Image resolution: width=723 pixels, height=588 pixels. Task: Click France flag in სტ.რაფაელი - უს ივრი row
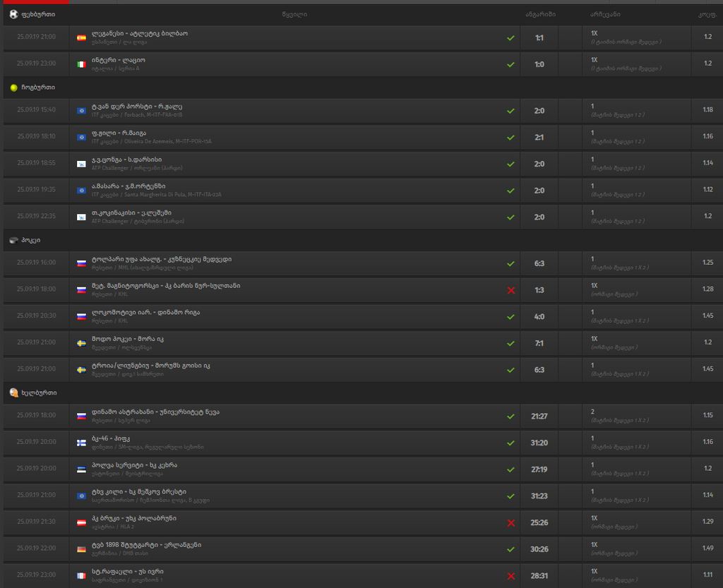[82, 576]
